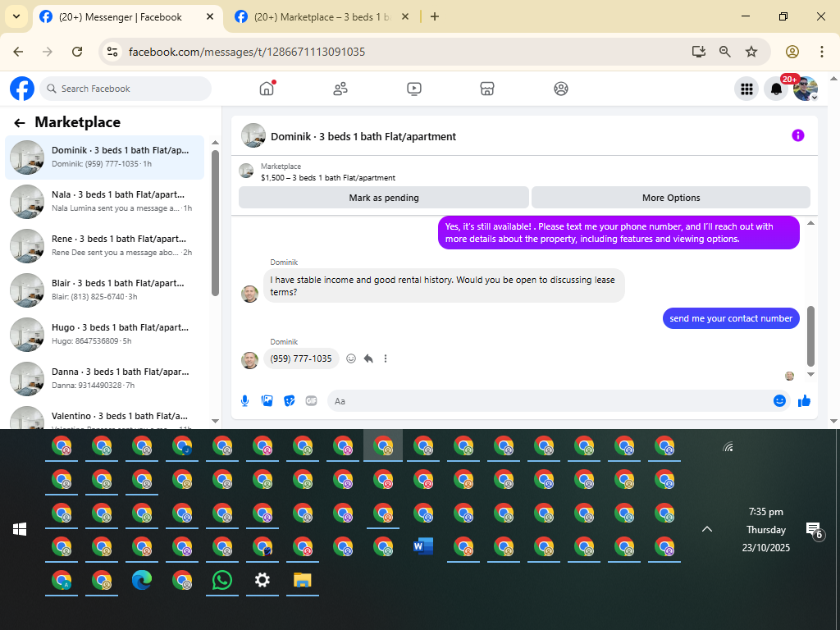The height and width of the screenshot is (630, 840).
Task: Switch to the Messenger browser tab
Action: point(127,17)
